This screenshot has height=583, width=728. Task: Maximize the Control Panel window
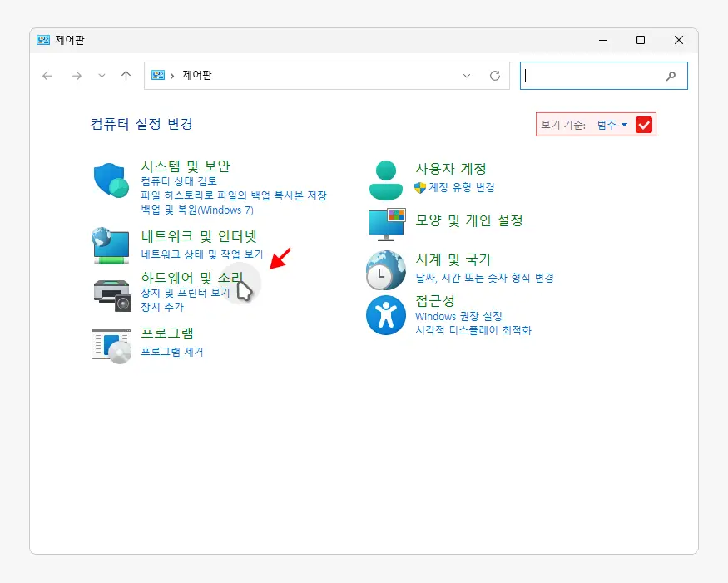coord(641,40)
